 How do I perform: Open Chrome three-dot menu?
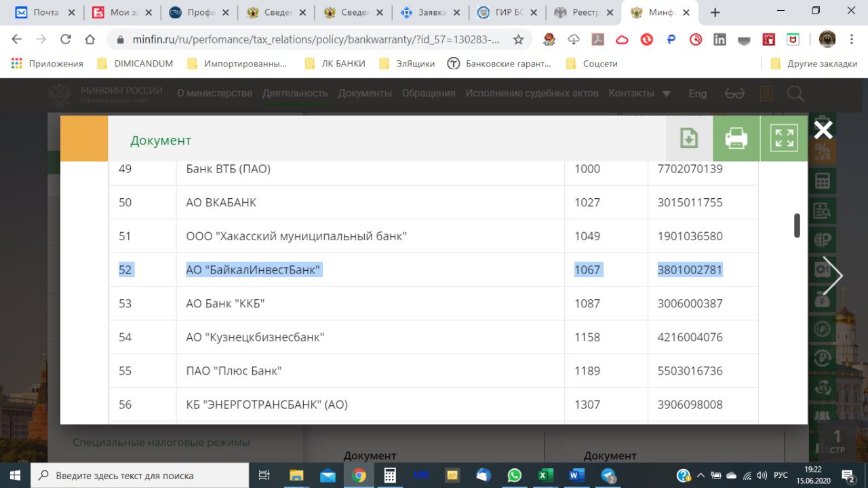(x=852, y=39)
